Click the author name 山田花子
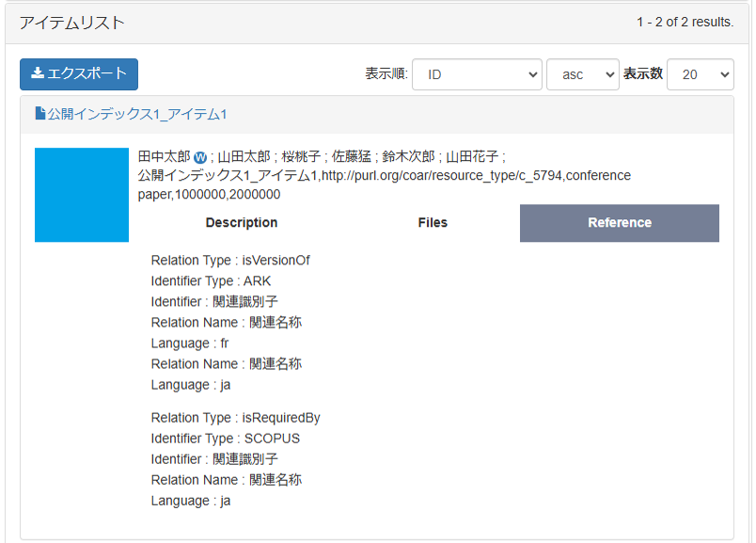Image resolution: width=756 pixels, height=543 pixels. click(473, 156)
